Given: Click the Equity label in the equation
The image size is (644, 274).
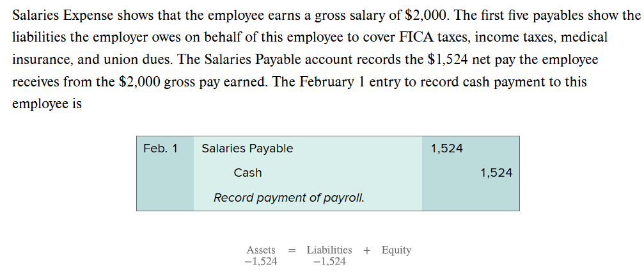Looking at the screenshot, I should (397, 250).
